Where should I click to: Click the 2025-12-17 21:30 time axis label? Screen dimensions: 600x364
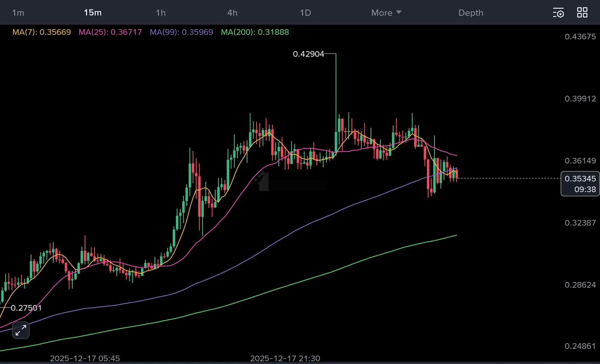(285, 358)
